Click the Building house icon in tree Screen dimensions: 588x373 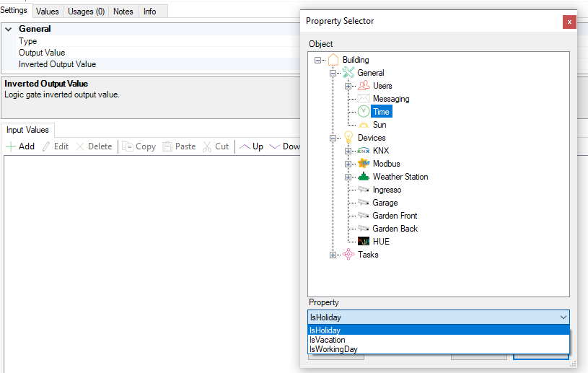[x=333, y=60]
